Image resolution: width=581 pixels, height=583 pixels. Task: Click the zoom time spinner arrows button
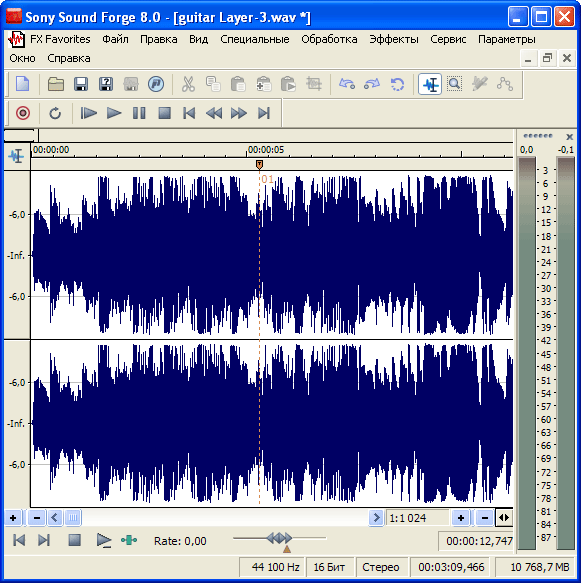(504, 518)
